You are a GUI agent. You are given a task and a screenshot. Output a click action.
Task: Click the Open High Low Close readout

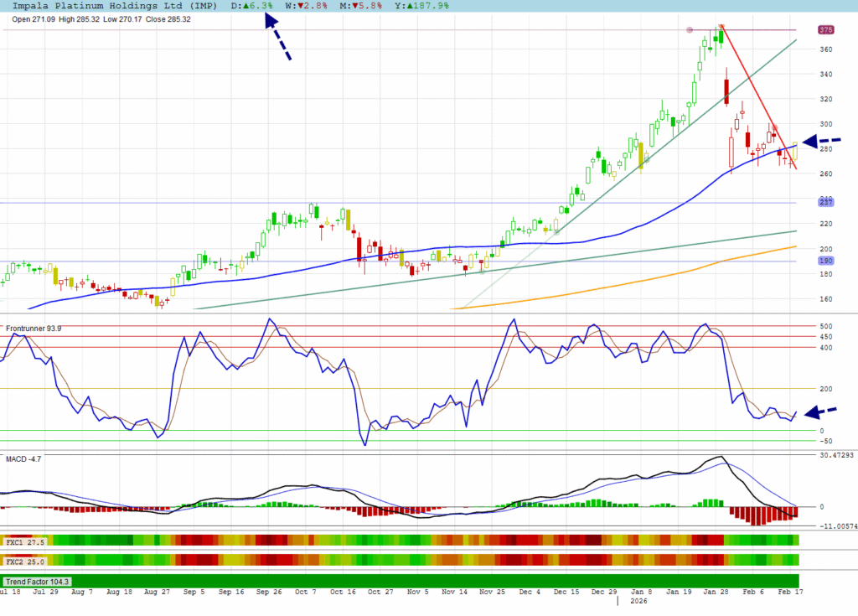101,18
